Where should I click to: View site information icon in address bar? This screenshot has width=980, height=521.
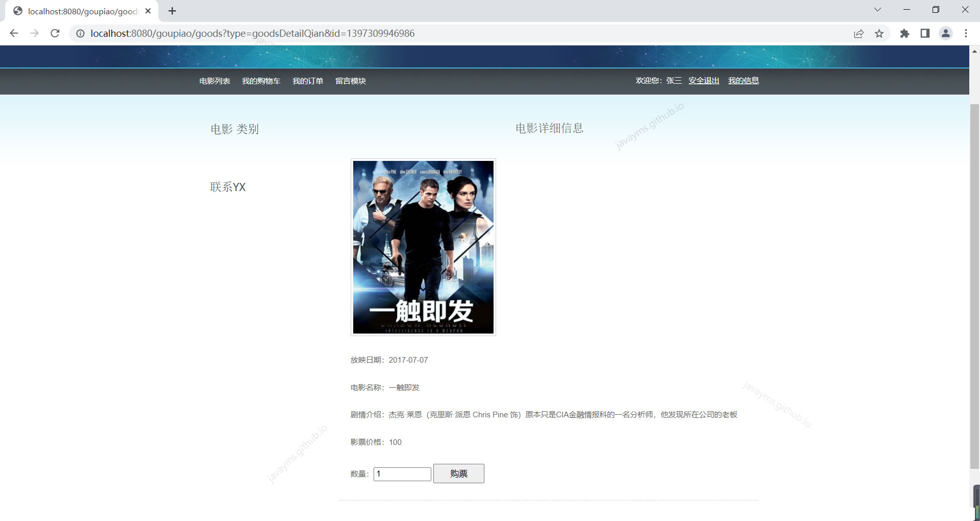(x=80, y=33)
